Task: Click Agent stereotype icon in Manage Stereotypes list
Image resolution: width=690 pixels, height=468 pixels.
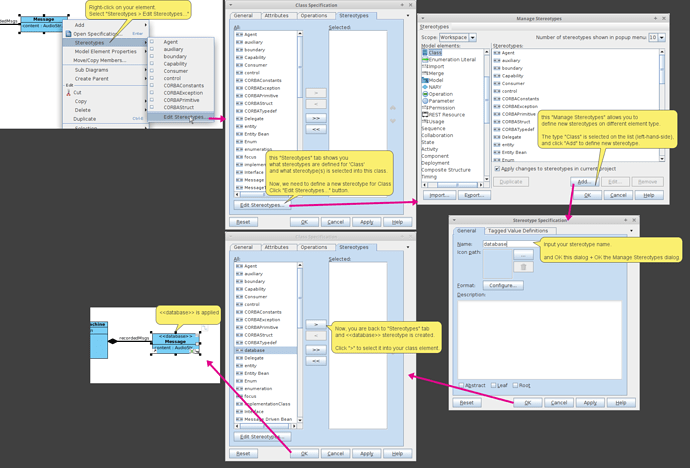Action: [497, 53]
